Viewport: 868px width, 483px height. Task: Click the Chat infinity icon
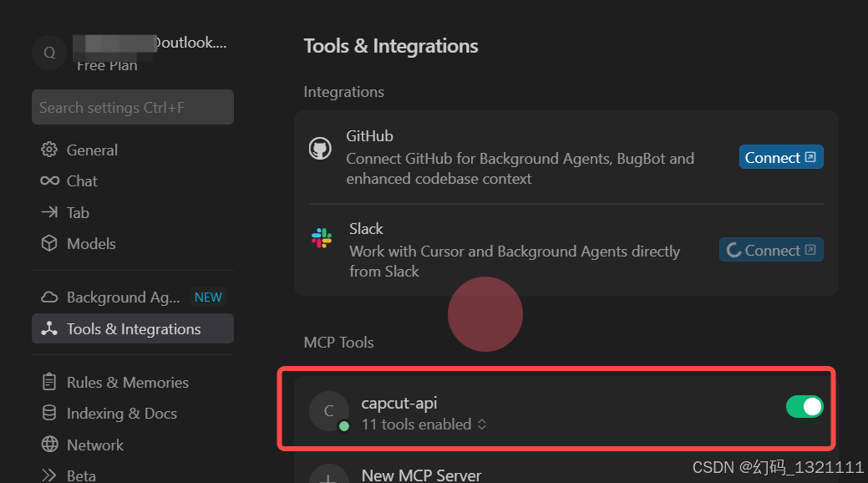49,180
